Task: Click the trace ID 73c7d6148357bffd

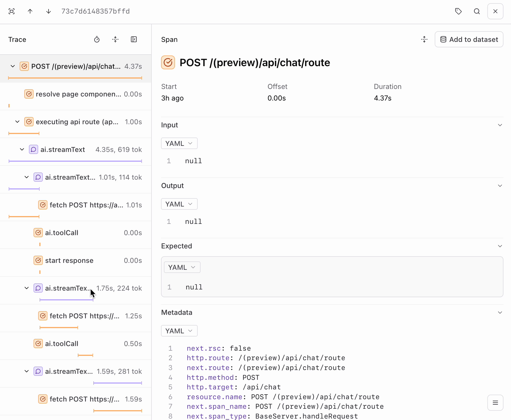Action: (x=95, y=11)
